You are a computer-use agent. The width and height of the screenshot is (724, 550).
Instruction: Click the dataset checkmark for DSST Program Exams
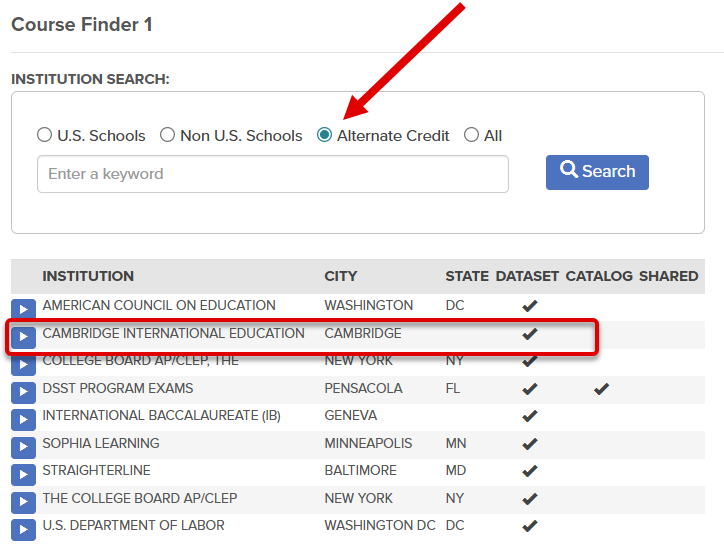[x=530, y=389]
